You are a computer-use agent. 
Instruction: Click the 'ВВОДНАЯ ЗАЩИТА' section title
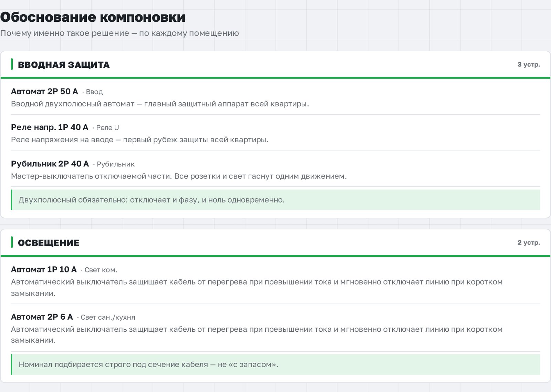tap(64, 65)
